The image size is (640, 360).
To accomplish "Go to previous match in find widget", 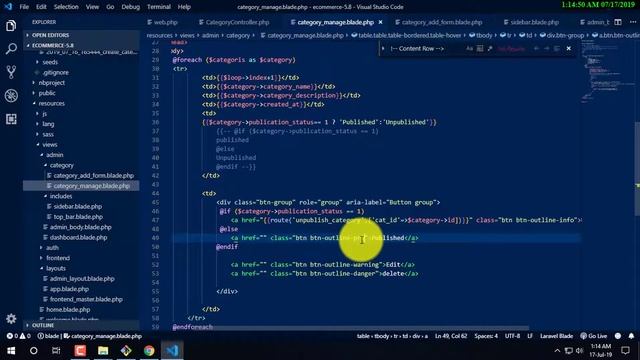I will [536, 49].
